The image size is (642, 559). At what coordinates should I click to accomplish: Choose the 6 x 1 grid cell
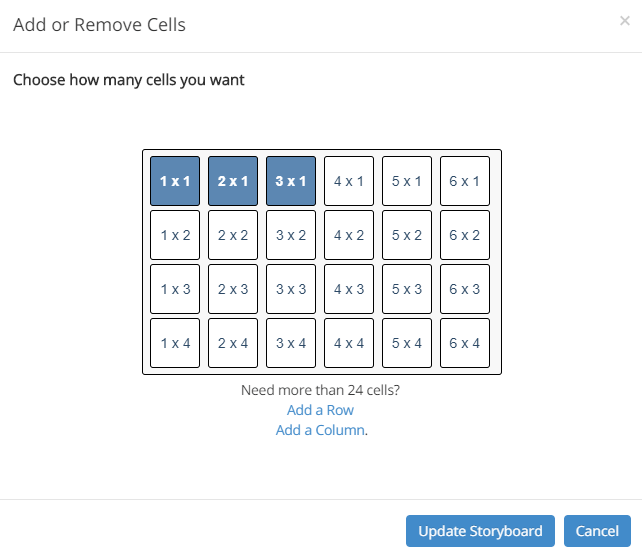tap(465, 182)
